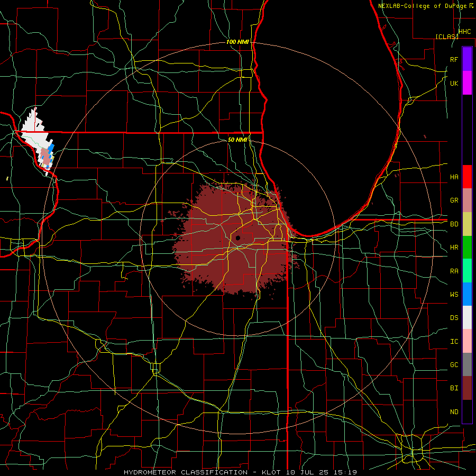The width and height of the screenshot is (476, 476).
Task: Click the 'HYDROMETEOR CLASSIFICATION' title text
Action: click(186, 472)
